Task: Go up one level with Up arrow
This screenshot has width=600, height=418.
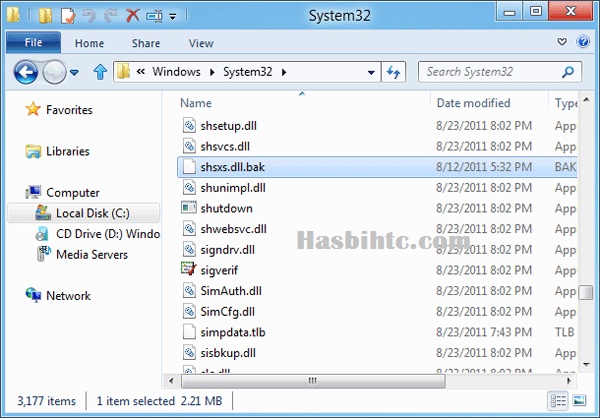Action: 100,72
